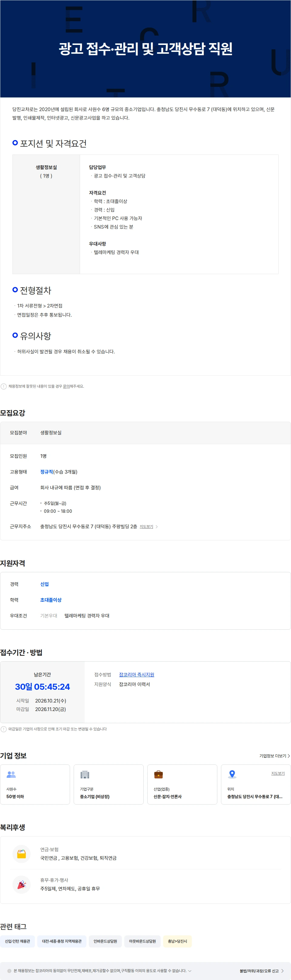Click the 연금·보험 benefits icon
The height and width of the screenshot is (980, 291).
[x=22, y=854]
